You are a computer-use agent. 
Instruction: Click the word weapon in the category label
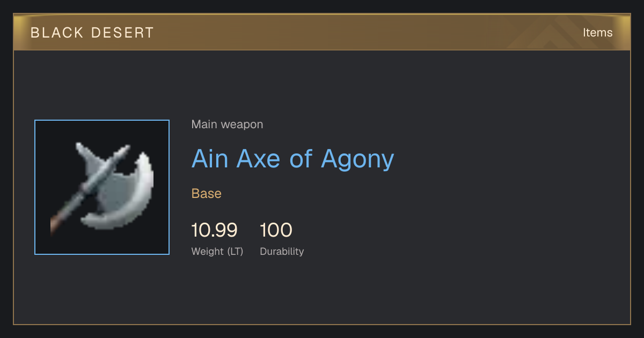coord(243,125)
